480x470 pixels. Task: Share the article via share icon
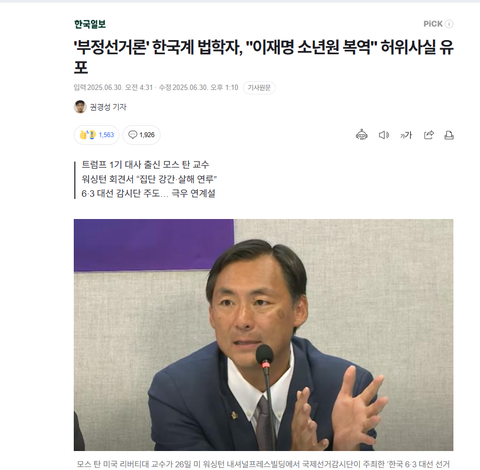pyautogui.click(x=429, y=135)
